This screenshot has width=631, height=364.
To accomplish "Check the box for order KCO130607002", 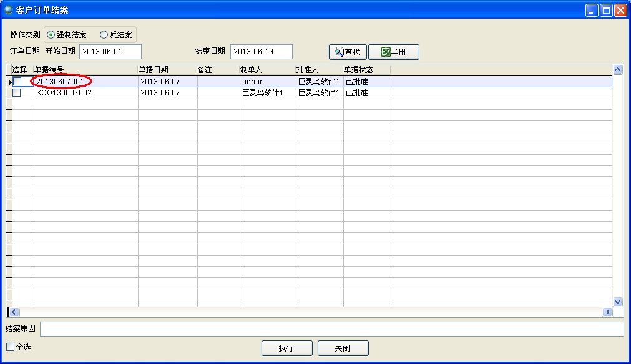I will (x=17, y=93).
